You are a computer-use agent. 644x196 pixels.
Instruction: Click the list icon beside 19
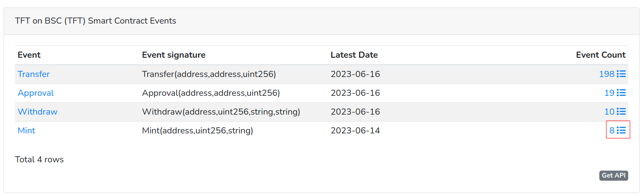(x=621, y=93)
